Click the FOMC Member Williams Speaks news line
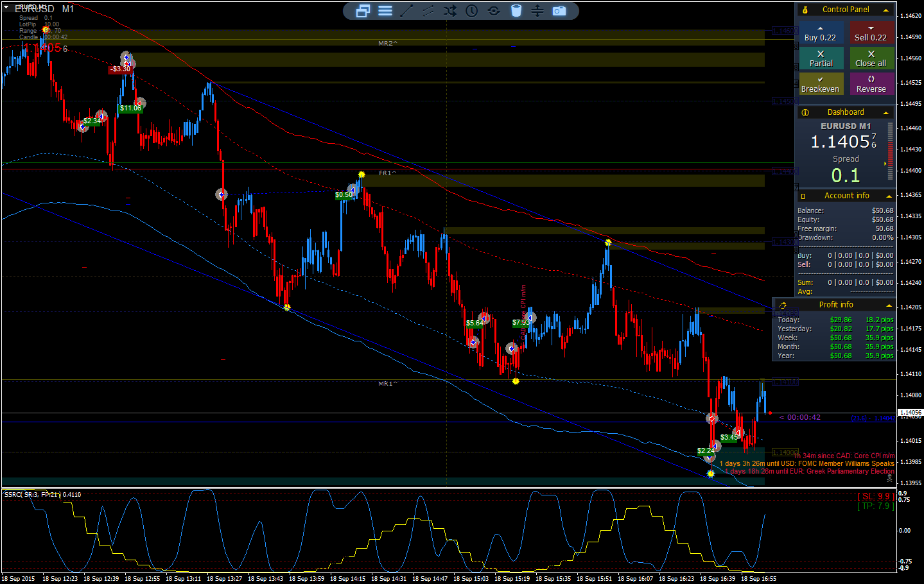This screenshot has width=924, height=584. click(x=806, y=463)
